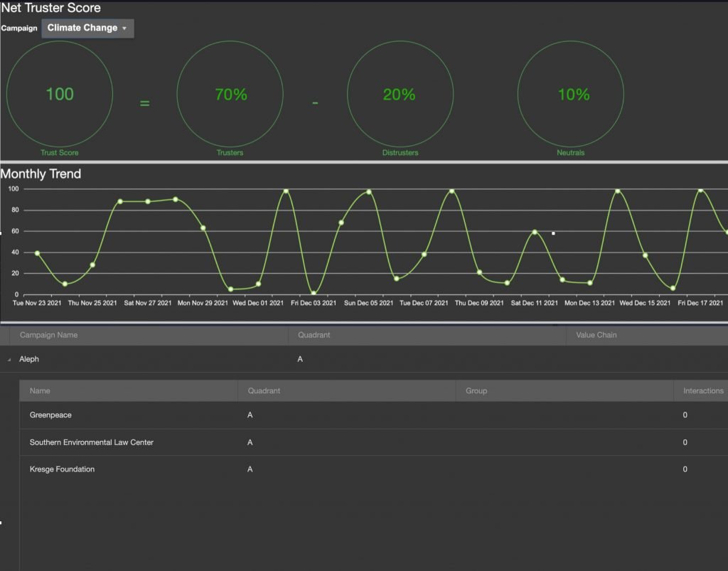Screen dimensions: 728x571
Task: Click quadrant A in Kresge Foundation row
Action: 250,469
